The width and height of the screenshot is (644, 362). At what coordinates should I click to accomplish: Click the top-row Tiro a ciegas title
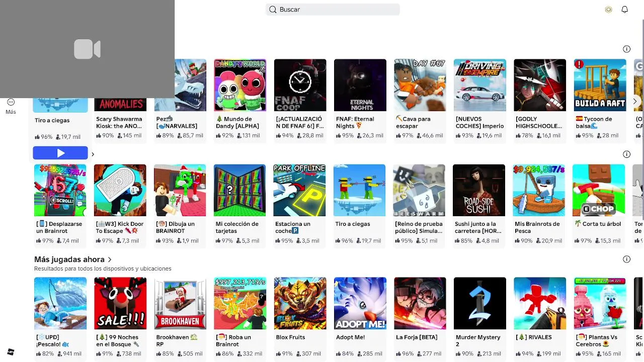(52, 121)
